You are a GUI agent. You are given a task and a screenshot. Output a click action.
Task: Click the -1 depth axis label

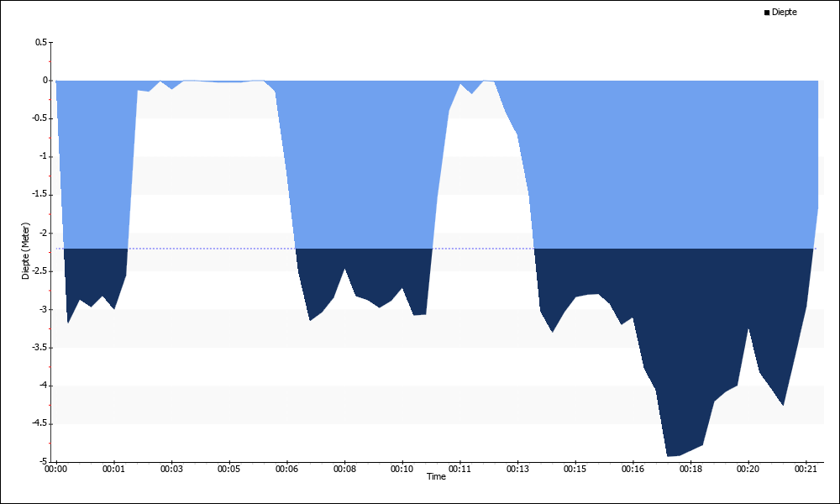click(43, 156)
